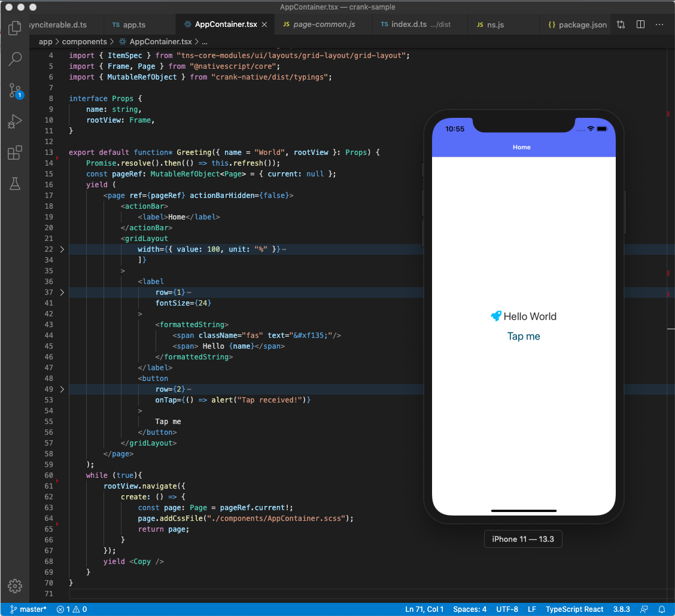
Task: Click the Open Changes compare icon
Action: coord(621,25)
